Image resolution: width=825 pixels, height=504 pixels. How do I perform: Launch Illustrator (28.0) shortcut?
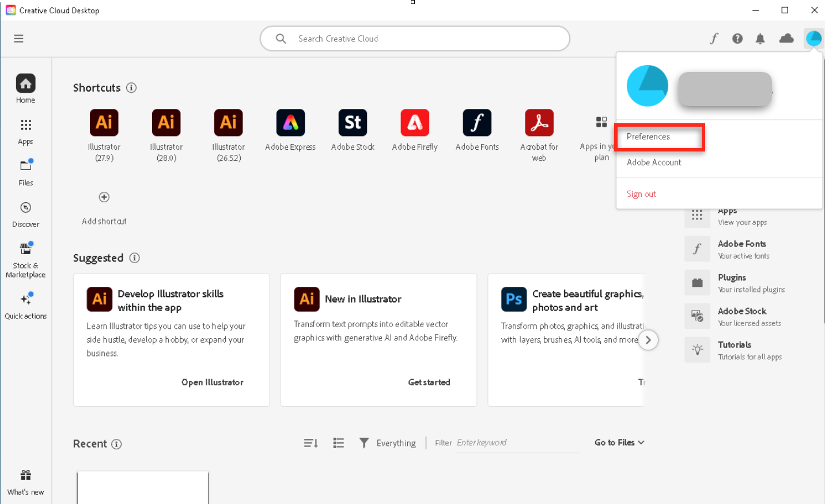click(x=166, y=135)
